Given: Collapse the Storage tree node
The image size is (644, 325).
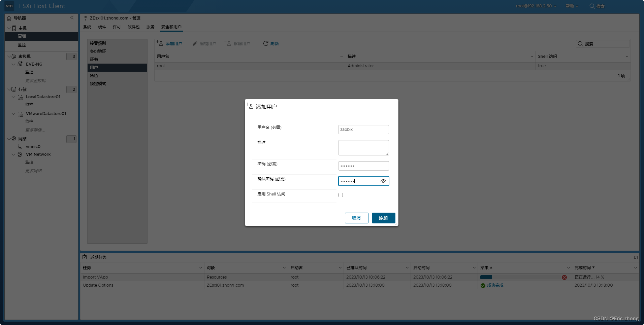Looking at the screenshot, I should coord(9,89).
